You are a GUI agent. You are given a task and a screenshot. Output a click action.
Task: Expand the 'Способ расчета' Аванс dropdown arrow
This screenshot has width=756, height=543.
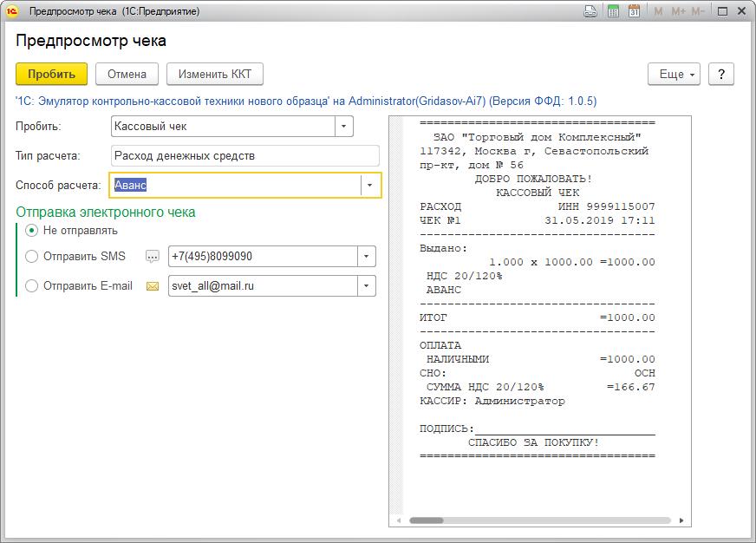(x=370, y=185)
